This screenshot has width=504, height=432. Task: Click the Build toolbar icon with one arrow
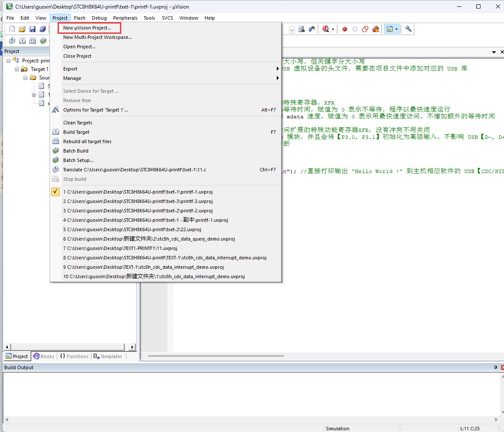[23, 41]
